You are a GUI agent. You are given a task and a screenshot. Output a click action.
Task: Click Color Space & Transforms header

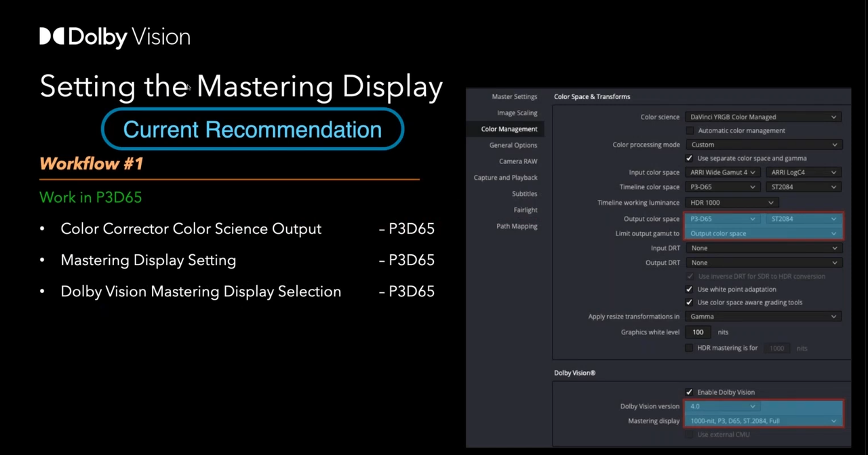pyautogui.click(x=592, y=96)
